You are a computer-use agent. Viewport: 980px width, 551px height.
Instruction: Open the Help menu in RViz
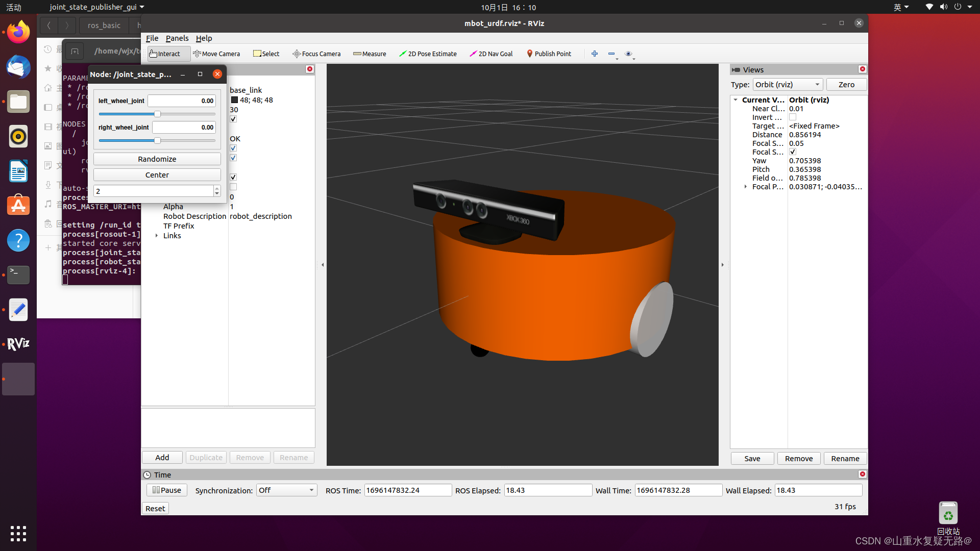point(204,38)
